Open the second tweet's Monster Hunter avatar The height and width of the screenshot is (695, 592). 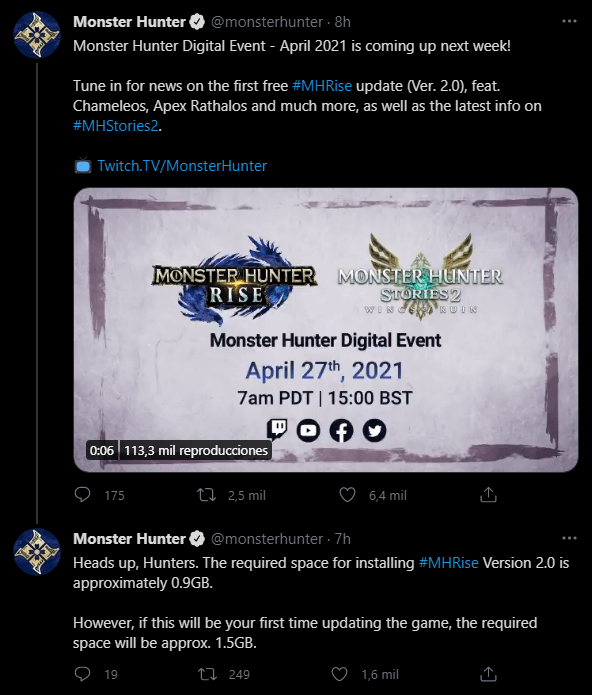pyautogui.click(x=37, y=552)
